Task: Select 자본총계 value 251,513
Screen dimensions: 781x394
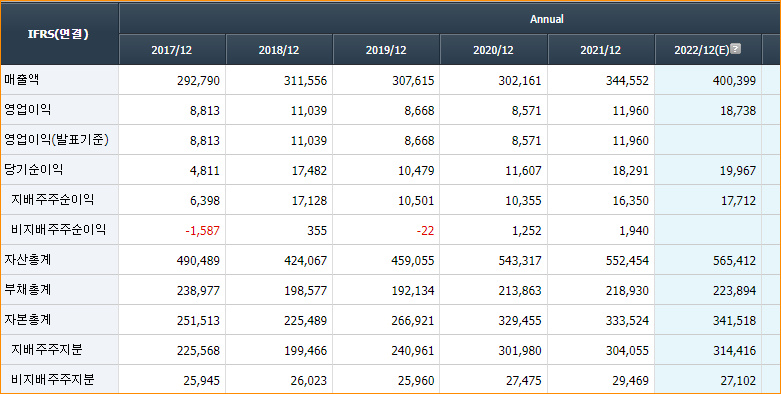Action: pyautogui.click(x=198, y=321)
